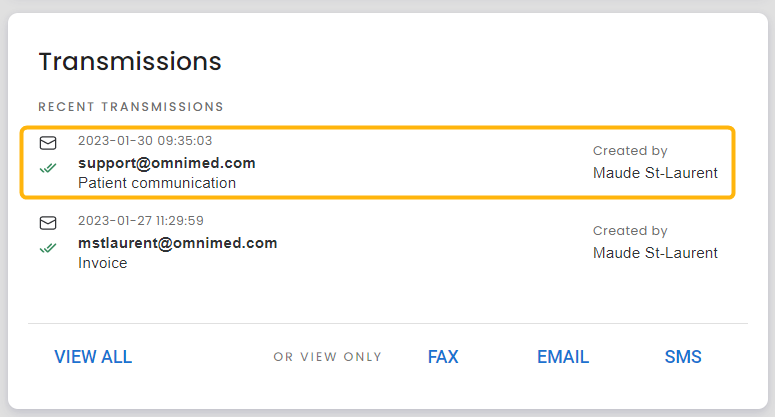775x417 pixels.
Task: Select mstlaurent@omnimed.com email address
Action: pyautogui.click(x=177, y=243)
